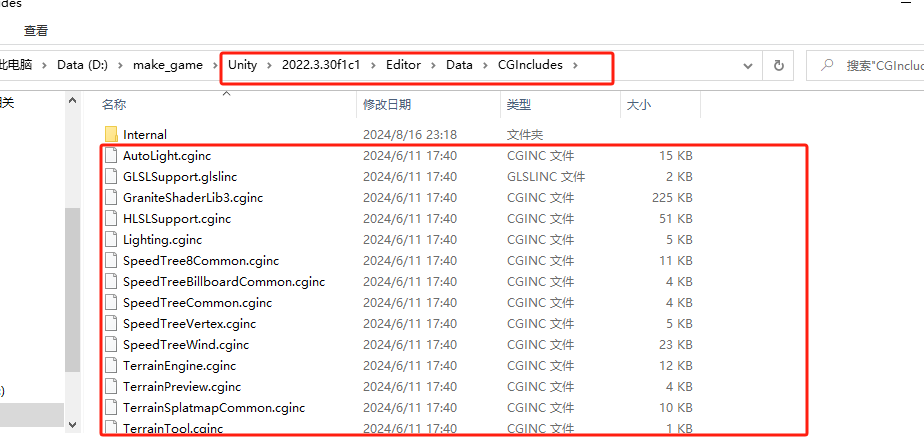Click the search magnifier icon
The width and height of the screenshot is (924, 438).
827,65
